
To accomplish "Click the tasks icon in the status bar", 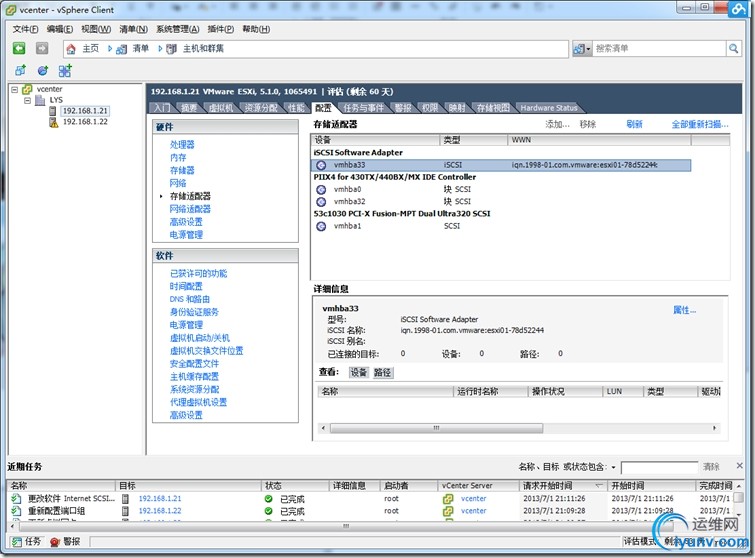I will (x=17, y=542).
